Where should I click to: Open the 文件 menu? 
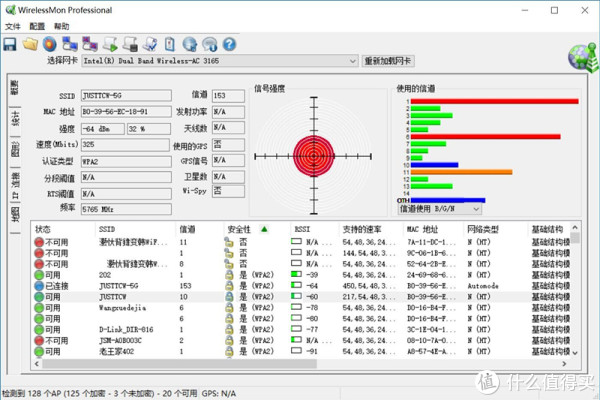(x=13, y=26)
